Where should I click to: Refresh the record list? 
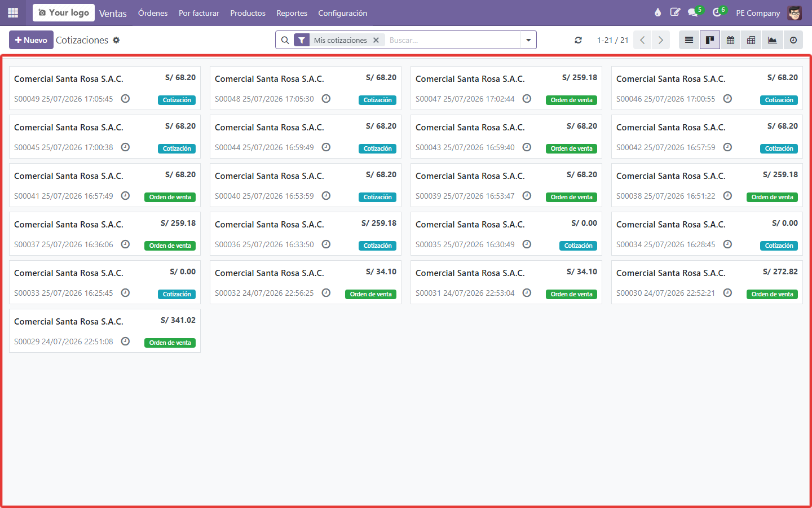coord(578,40)
